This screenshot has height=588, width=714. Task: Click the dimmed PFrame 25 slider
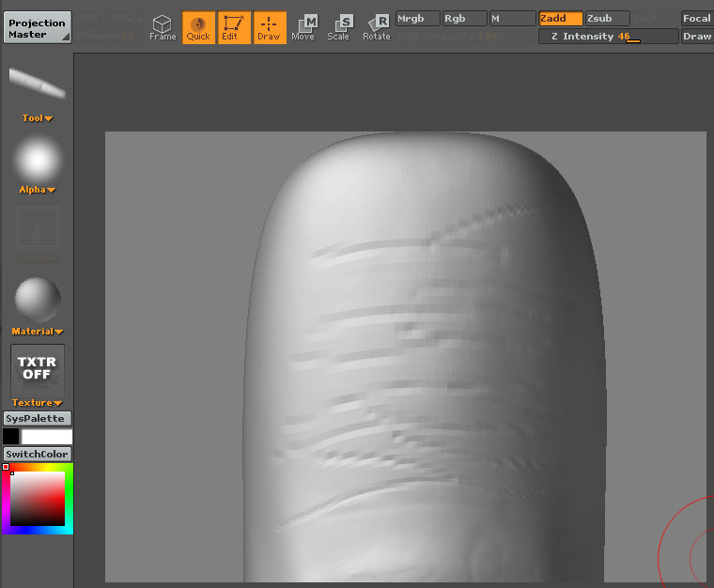click(109, 37)
